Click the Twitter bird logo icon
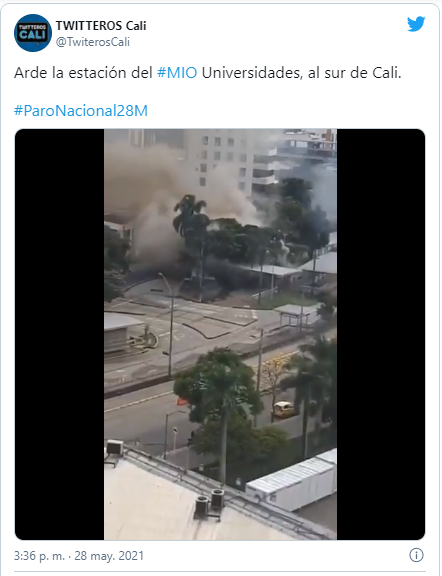This screenshot has height=576, width=442. 416,24
